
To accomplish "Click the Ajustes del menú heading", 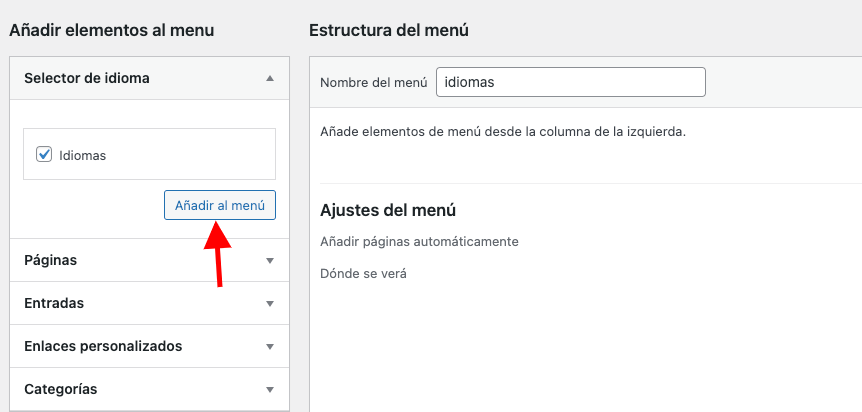I will pyautogui.click(x=388, y=210).
